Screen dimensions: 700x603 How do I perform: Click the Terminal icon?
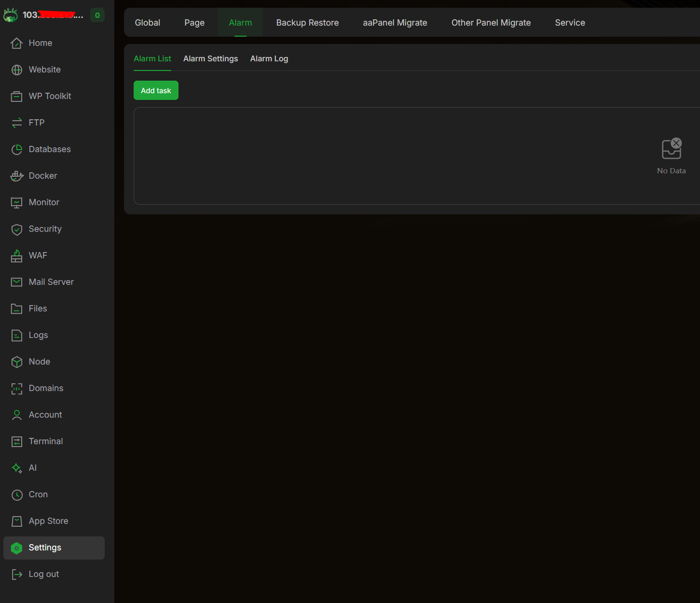pos(17,442)
